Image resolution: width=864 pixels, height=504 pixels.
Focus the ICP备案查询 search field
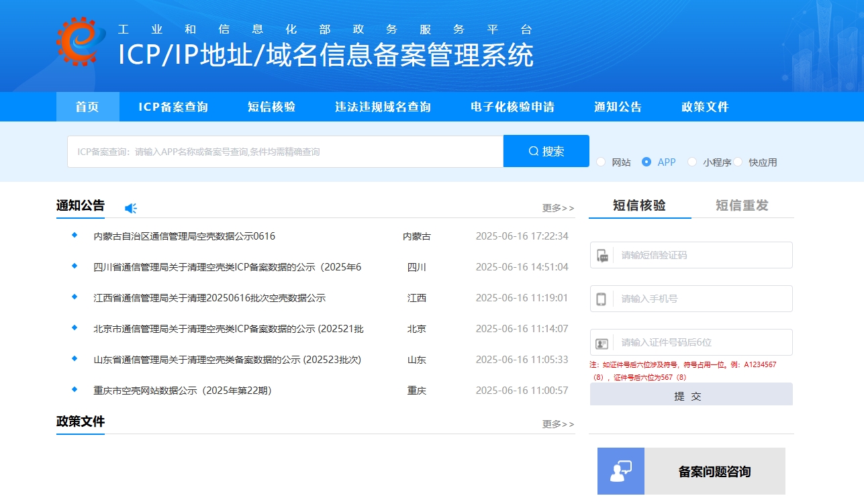tap(285, 152)
